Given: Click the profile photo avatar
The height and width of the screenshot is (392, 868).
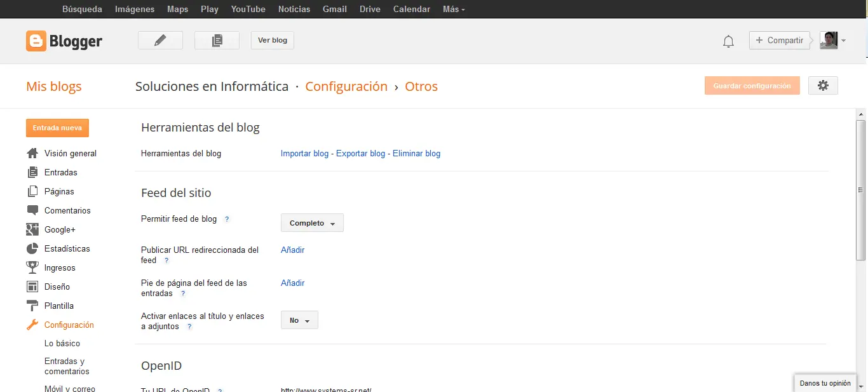Looking at the screenshot, I should coord(829,40).
